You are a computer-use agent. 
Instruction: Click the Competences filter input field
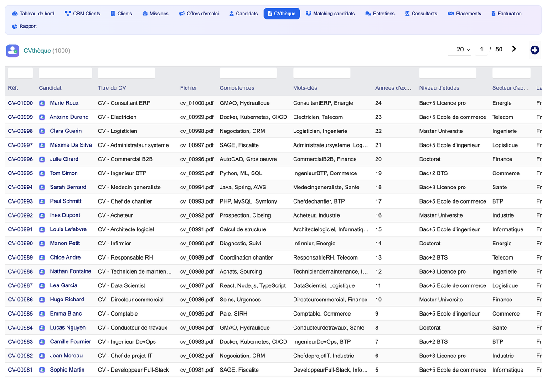[x=248, y=73]
